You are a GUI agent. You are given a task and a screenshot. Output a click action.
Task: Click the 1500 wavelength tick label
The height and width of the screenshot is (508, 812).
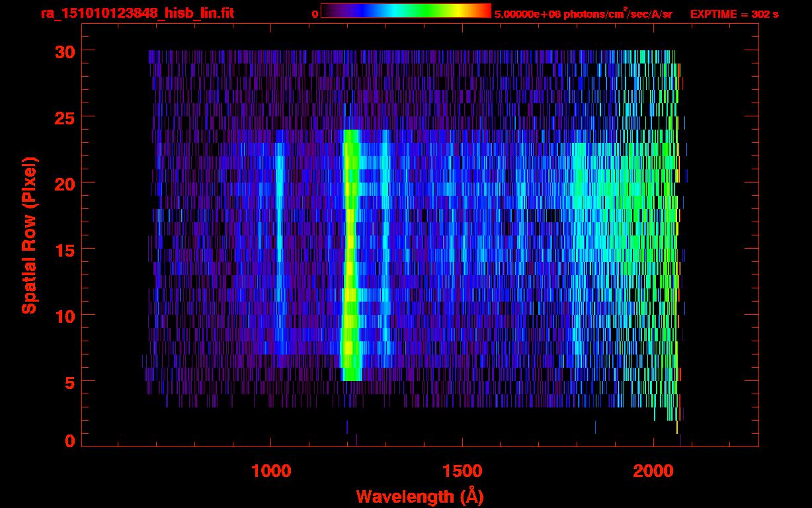[x=462, y=471]
